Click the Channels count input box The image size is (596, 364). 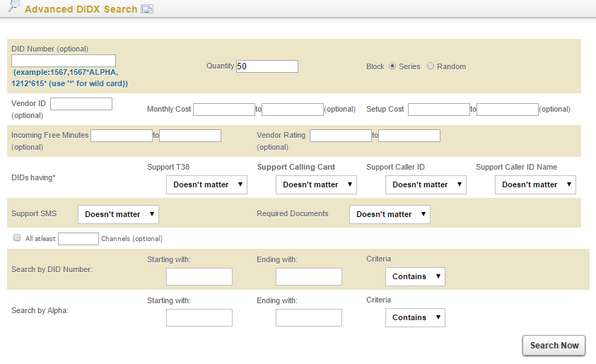(x=78, y=239)
